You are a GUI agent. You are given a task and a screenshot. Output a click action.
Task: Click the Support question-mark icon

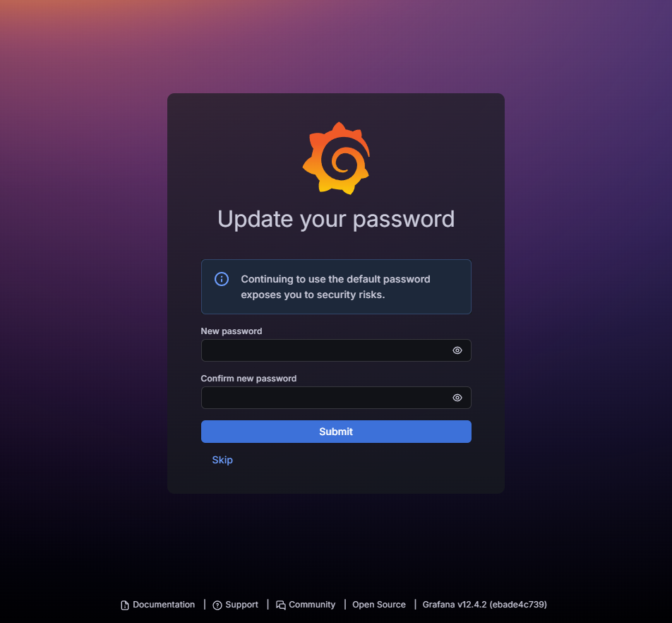pos(217,605)
